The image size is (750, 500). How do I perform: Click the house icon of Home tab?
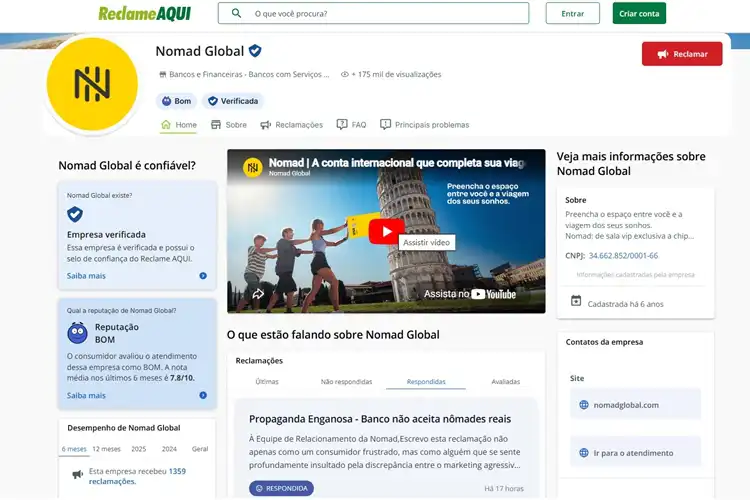pos(166,124)
